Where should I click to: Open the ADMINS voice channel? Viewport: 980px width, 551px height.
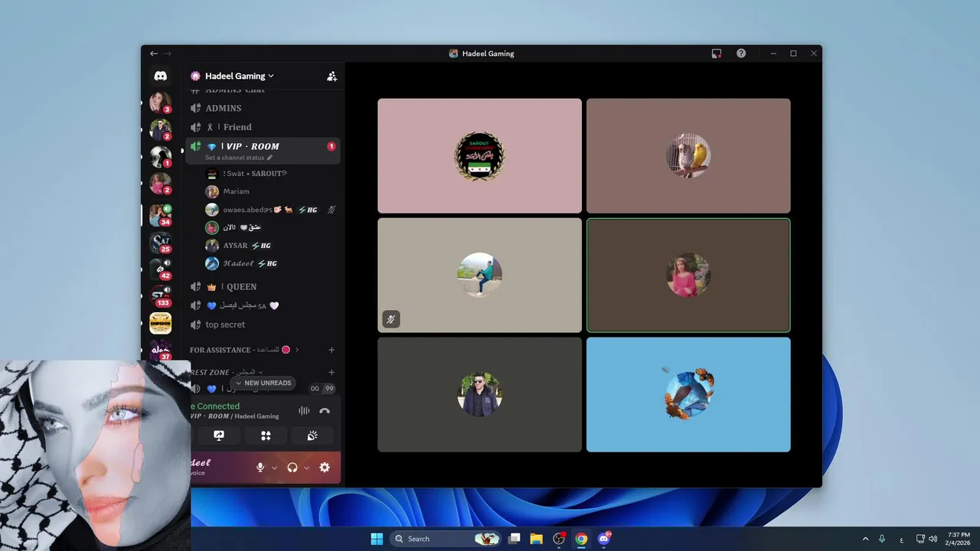tap(263, 109)
